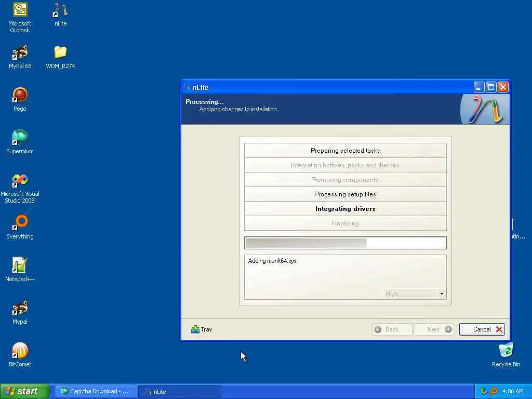Image resolution: width=532 pixels, height=399 pixels.
Task: Click the nLite logo in the dialog header
Action: pos(485,109)
